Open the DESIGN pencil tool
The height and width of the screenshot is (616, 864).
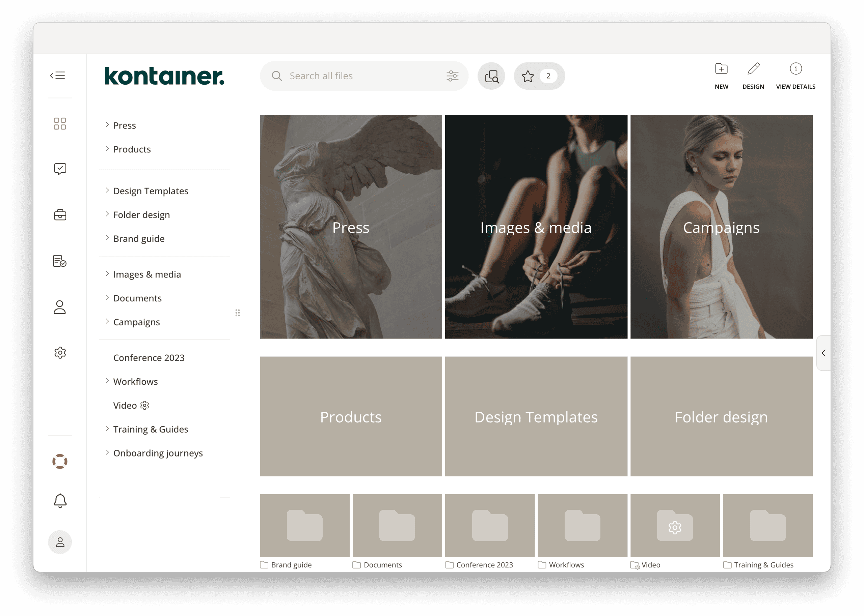754,76
